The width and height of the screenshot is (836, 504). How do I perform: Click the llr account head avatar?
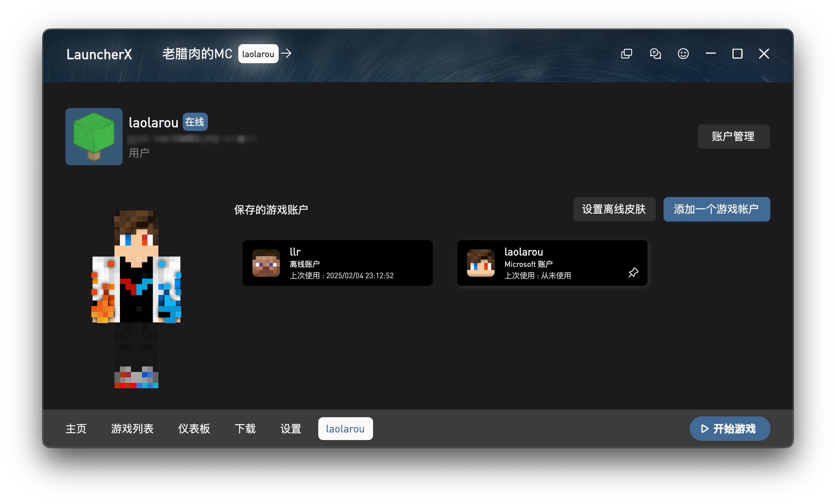[266, 263]
